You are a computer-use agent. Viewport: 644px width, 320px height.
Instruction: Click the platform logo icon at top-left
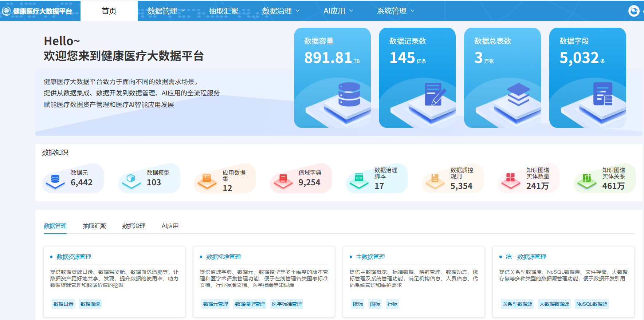[x=6, y=11]
